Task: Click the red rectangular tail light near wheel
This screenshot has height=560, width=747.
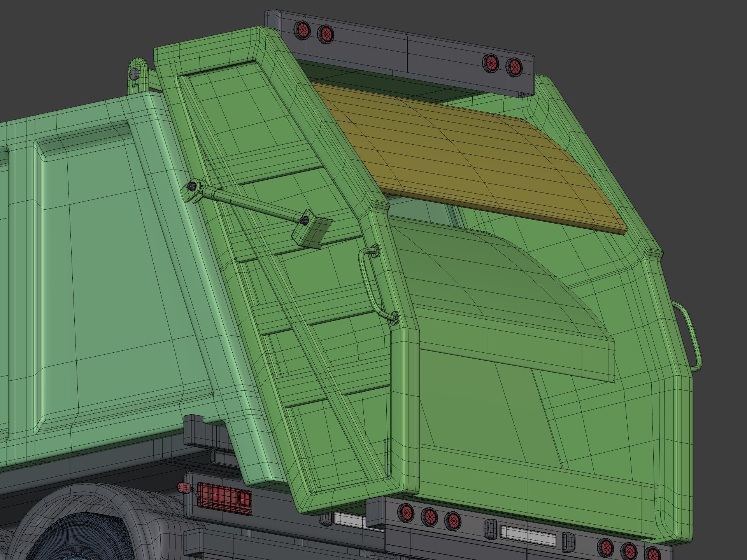Action: [224, 499]
